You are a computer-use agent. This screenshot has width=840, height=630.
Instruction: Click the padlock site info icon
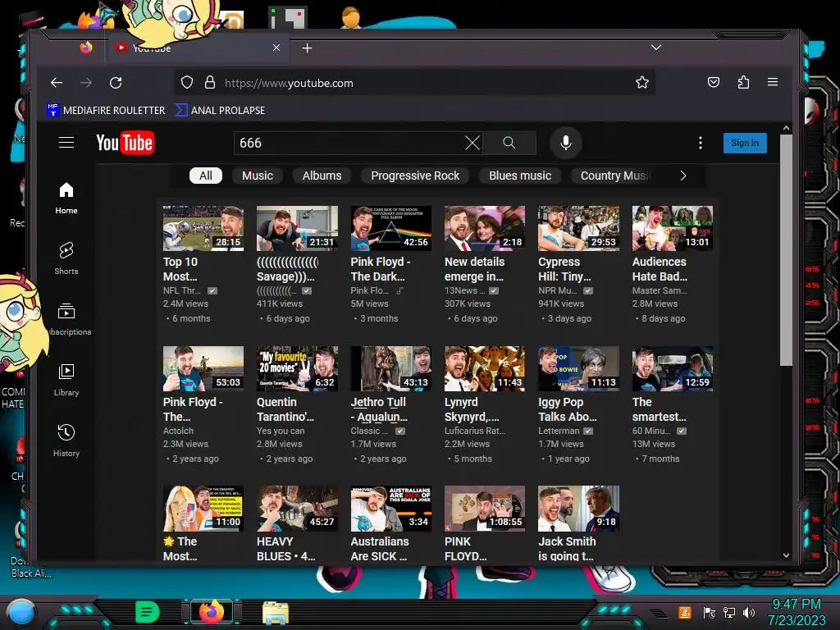pyautogui.click(x=209, y=83)
